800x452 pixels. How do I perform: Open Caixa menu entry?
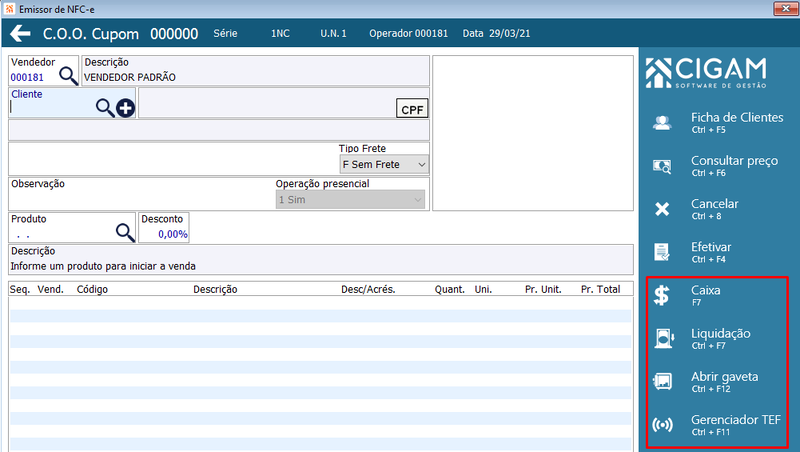pos(706,295)
